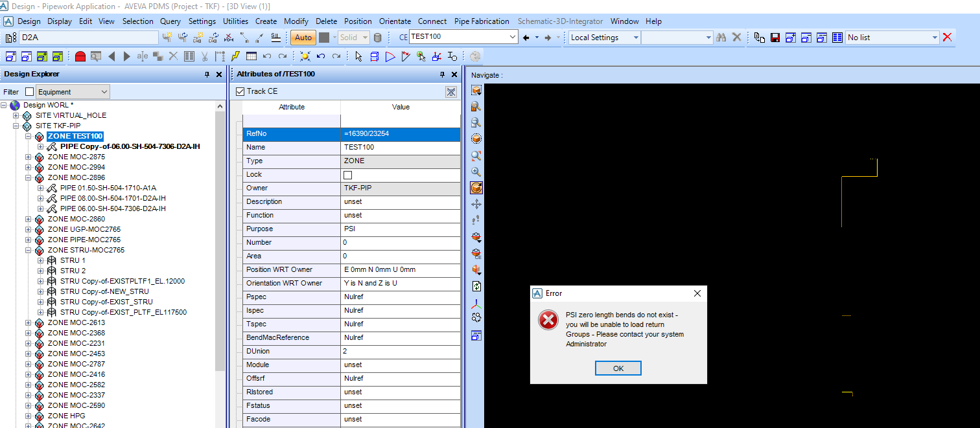
Task: Click OK in the Error dialog
Action: (x=618, y=368)
